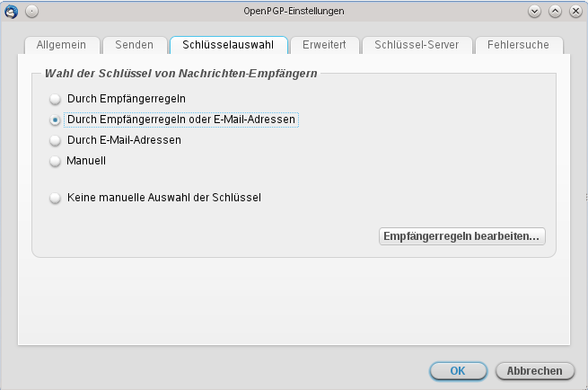
Task: Select the Durch Empfängerregeln radio option
Action: (x=56, y=98)
